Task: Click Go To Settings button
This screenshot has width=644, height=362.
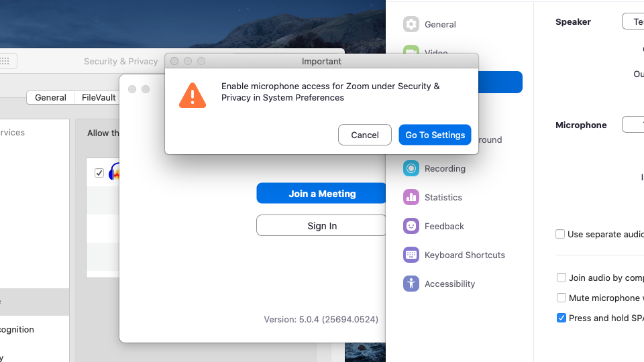Action: pos(435,135)
